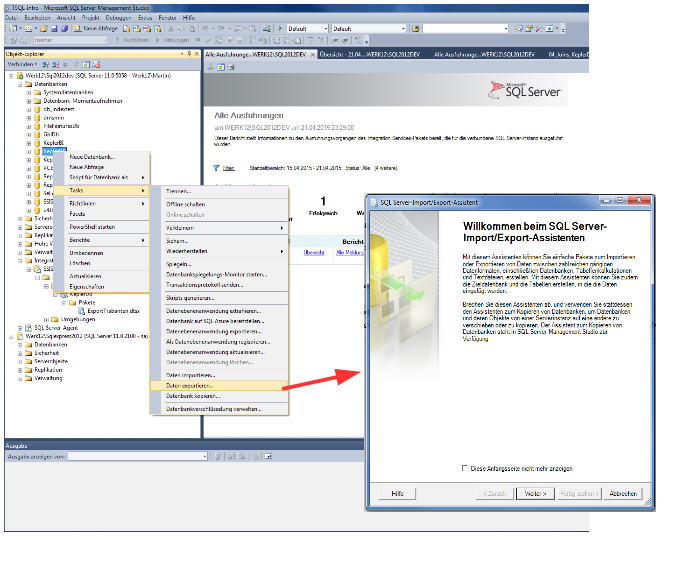Open the first Default configuration dropdown
The width and height of the screenshot is (680, 567).
[x=326, y=29]
